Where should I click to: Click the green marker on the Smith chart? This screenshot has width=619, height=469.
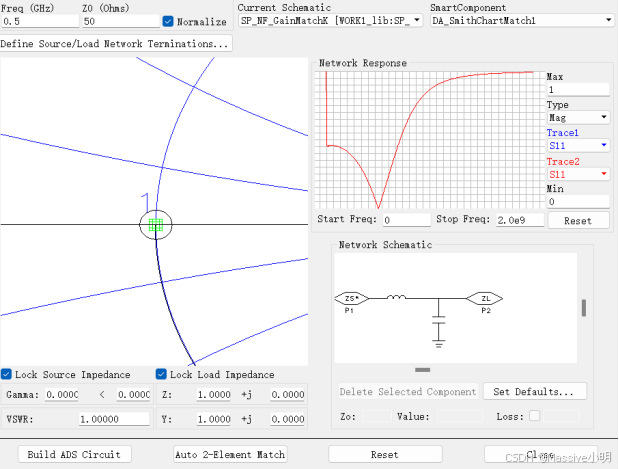156,225
